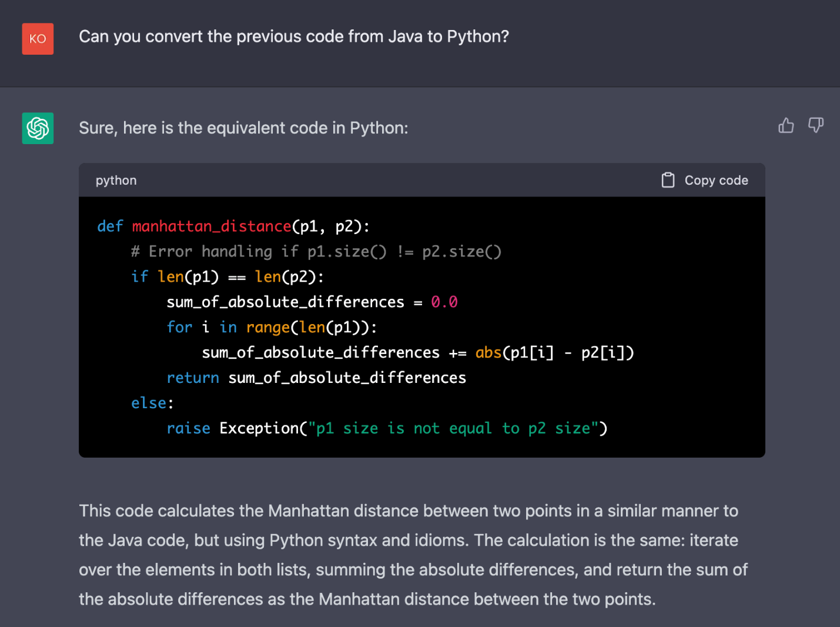Click the ChatGPT logo avatar
The image size is (840, 627).
38,128
